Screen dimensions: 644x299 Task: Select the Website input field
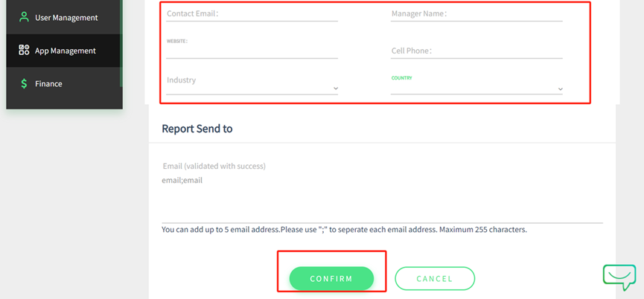click(x=252, y=51)
